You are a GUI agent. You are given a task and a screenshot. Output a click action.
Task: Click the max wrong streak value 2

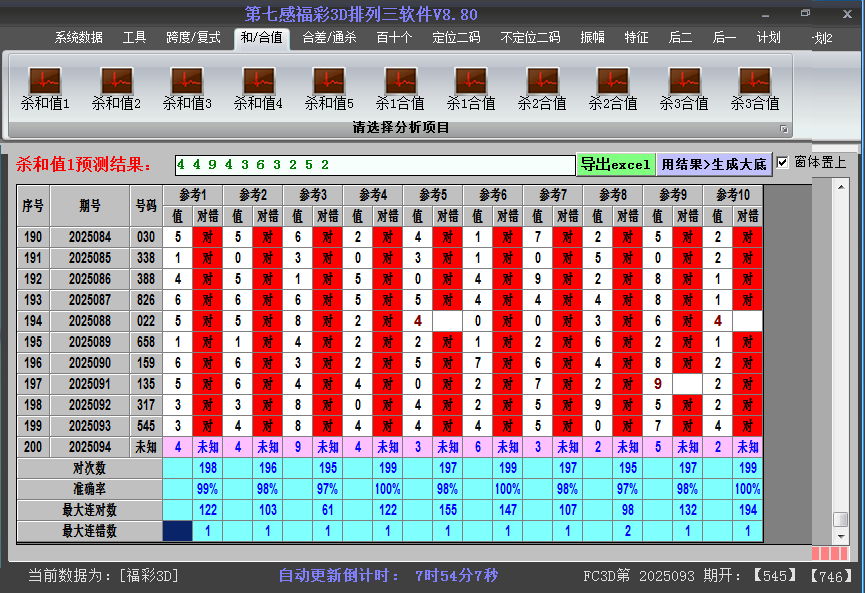(628, 531)
